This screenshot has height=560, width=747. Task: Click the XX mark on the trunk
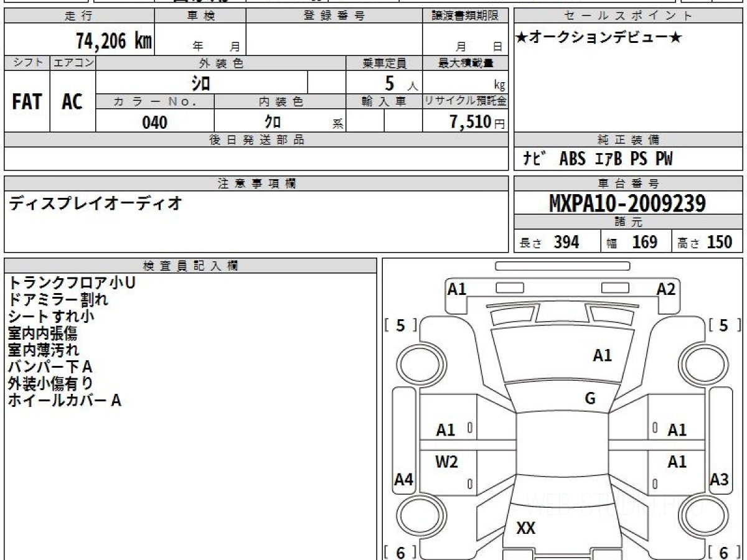tap(526, 528)
